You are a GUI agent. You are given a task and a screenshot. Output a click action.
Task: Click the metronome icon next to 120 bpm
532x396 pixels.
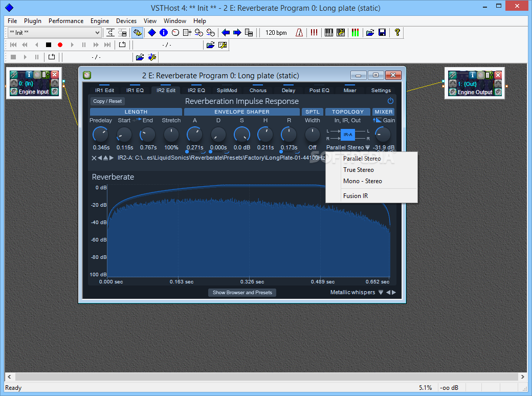(x=299, y=33)
